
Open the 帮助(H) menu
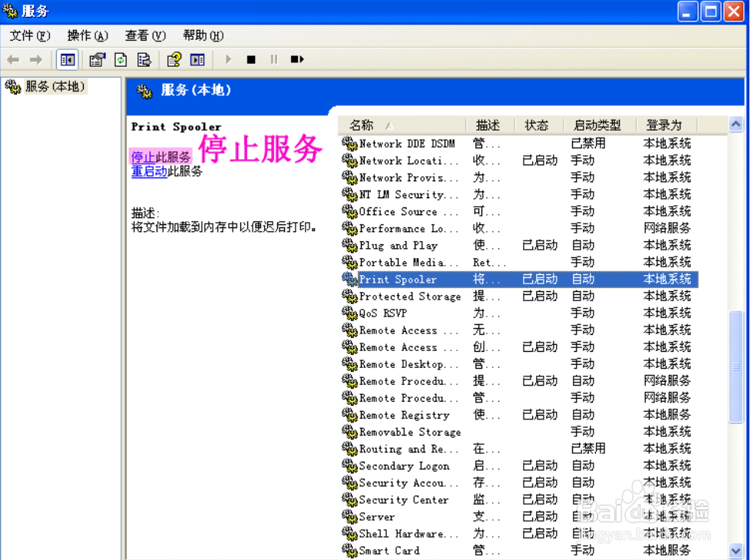pyautogui.click(x=203, y=36)
